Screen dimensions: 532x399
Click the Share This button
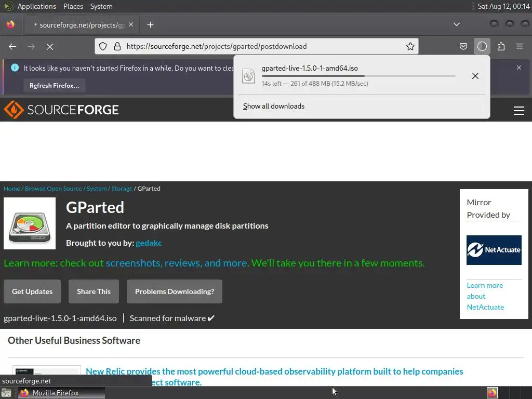[94, 291]
